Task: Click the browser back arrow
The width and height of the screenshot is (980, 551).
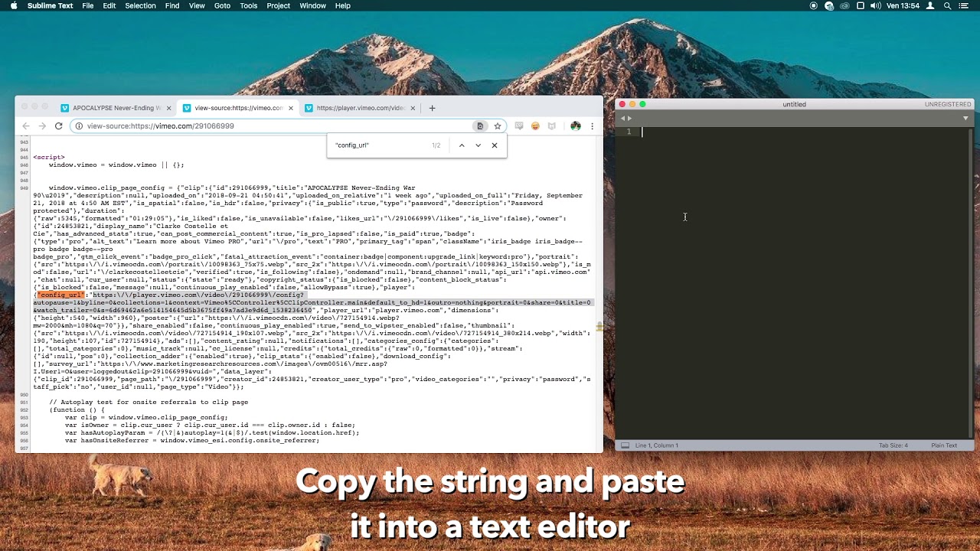Action: pyautogui.click(x=26, y=126)
